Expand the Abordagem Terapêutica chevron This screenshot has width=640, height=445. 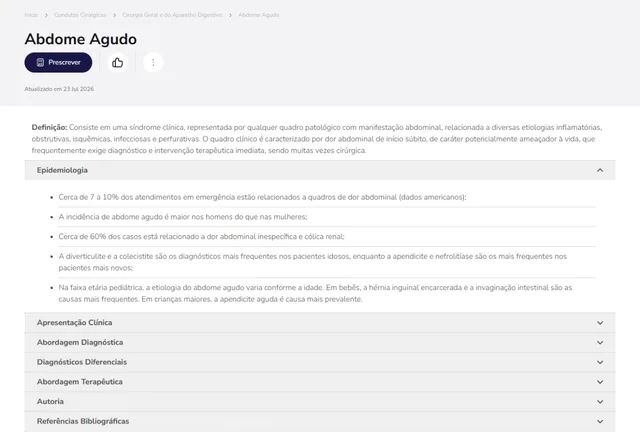coord(600,382)
